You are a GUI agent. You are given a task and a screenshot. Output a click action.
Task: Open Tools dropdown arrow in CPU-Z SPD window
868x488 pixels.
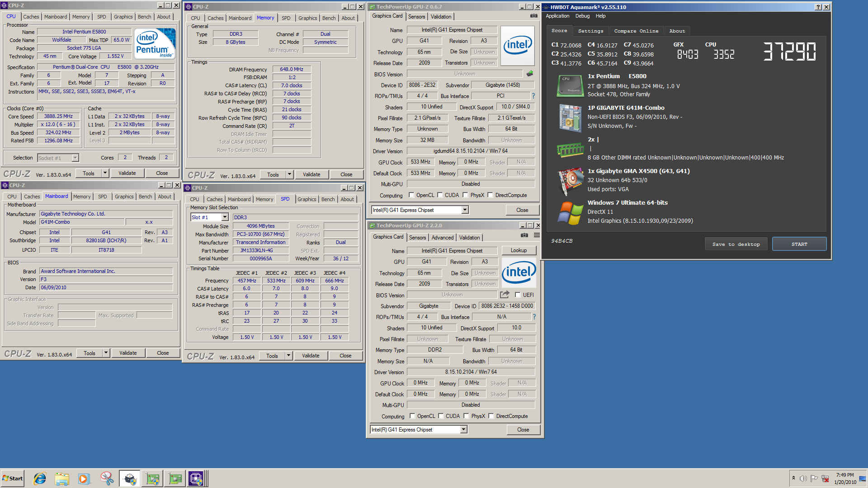(288, 356)
